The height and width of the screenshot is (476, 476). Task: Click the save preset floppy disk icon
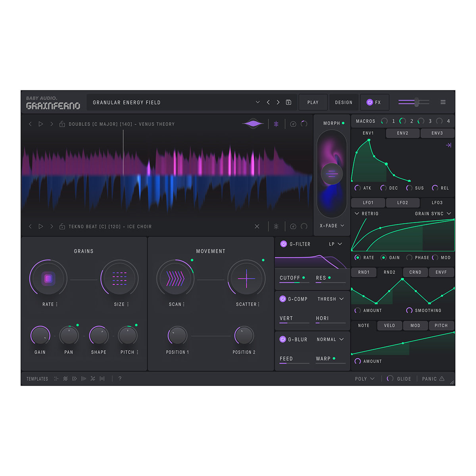[288, 102]
